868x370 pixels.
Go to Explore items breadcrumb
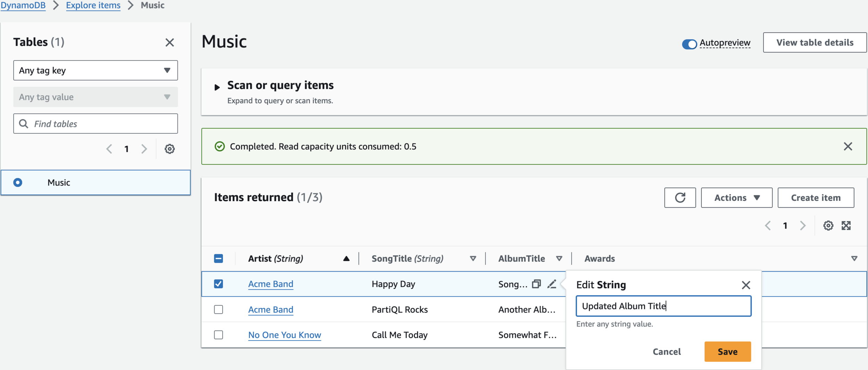[x=93, y=5]
